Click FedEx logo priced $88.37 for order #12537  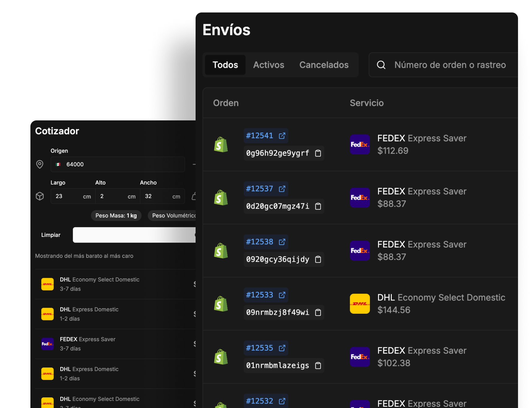[360, 198]
